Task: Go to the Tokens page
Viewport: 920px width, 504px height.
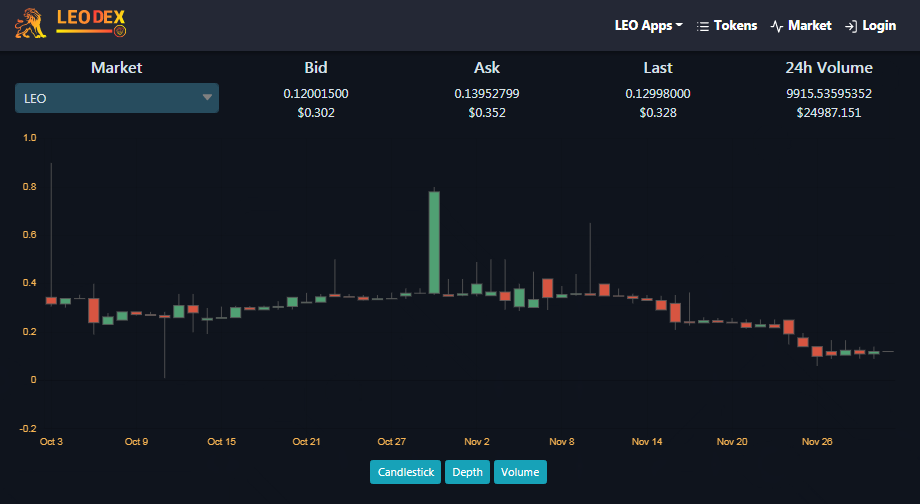Action: pos(726,26)
